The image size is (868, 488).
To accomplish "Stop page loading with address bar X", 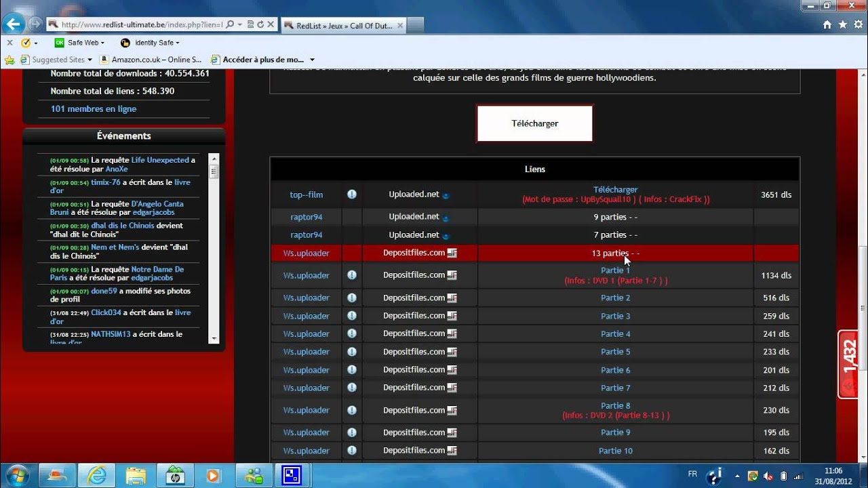I will [271, 24].
